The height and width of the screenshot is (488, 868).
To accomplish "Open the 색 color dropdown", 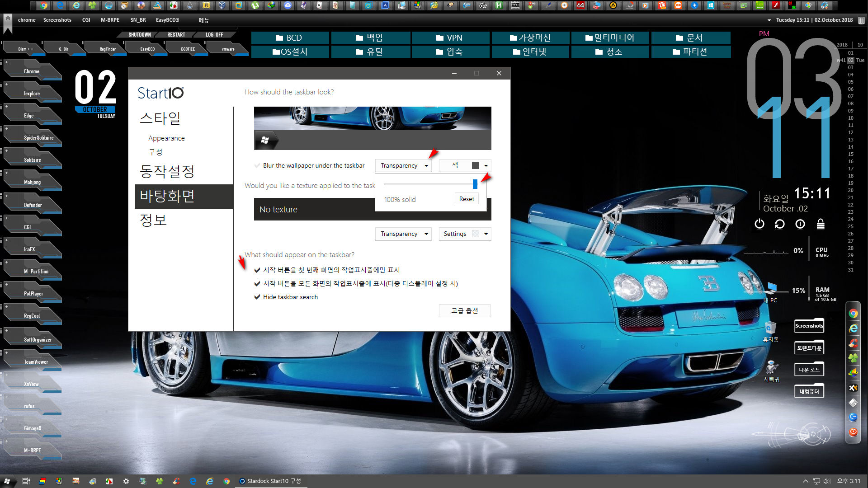I will point(465,165).
